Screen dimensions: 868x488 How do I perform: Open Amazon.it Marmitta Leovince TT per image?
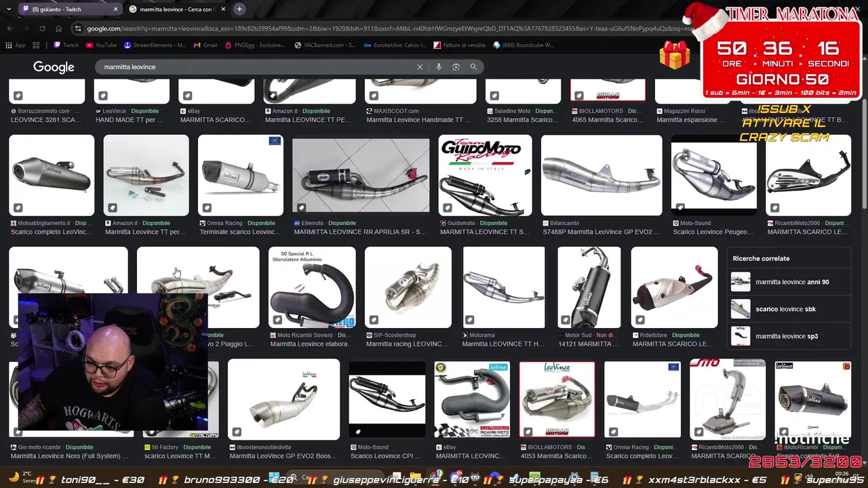click(x=146, y=176)
